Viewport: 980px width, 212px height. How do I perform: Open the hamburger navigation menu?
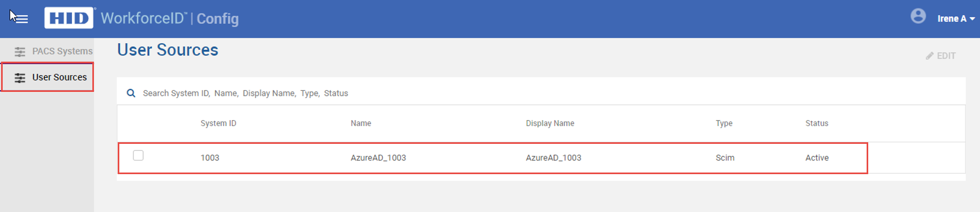pos(21,19)
